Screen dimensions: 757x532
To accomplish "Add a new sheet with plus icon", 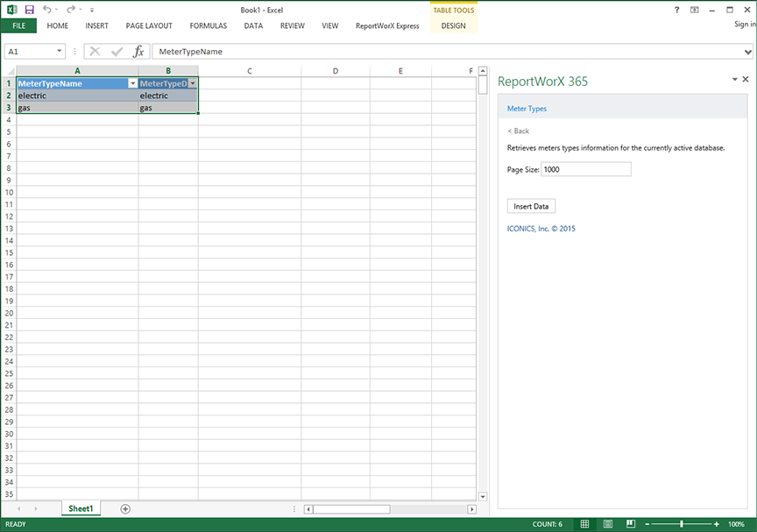I will [x=125, y=508].
